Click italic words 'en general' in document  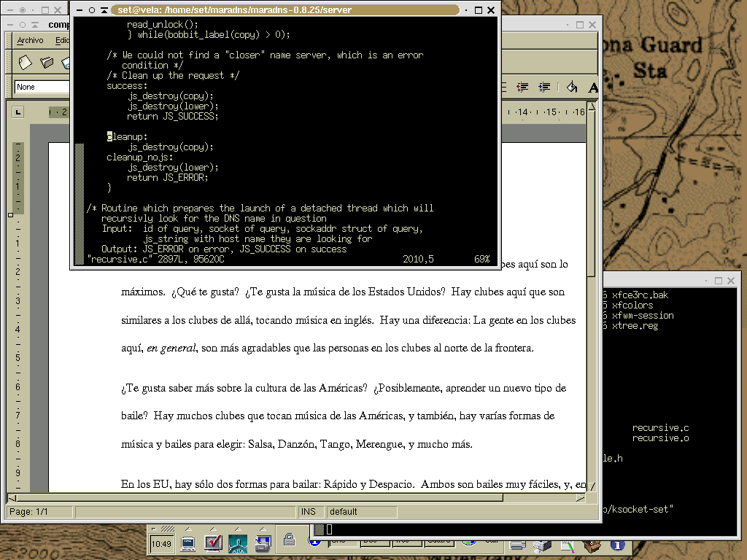(171, 348)
